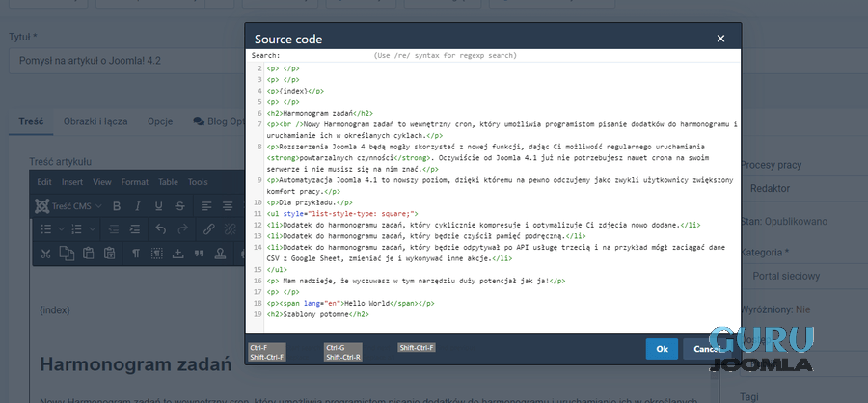
Task: Switch to the Obrazki i łącza tab
Action: coord(95,121)
